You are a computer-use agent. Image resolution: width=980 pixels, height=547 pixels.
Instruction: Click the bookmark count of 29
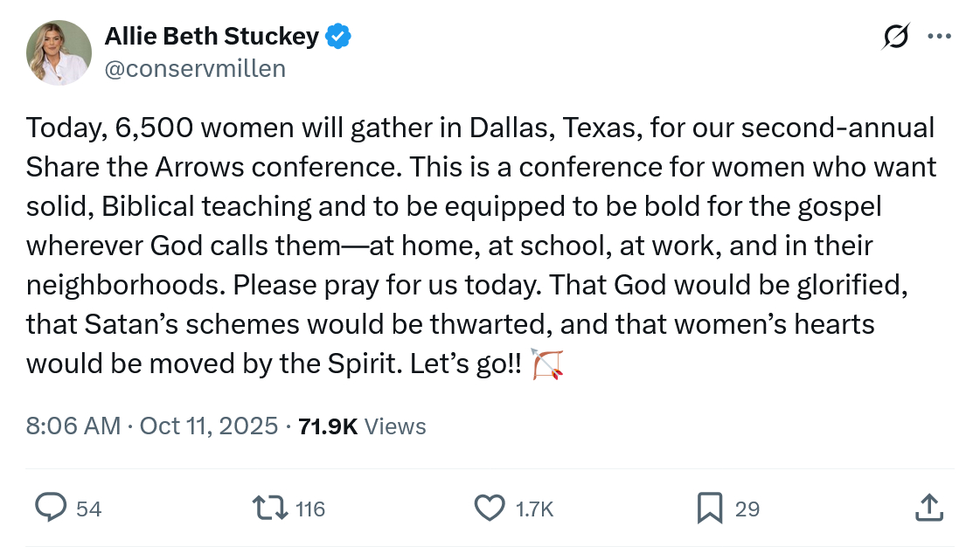tap(747, 509)
